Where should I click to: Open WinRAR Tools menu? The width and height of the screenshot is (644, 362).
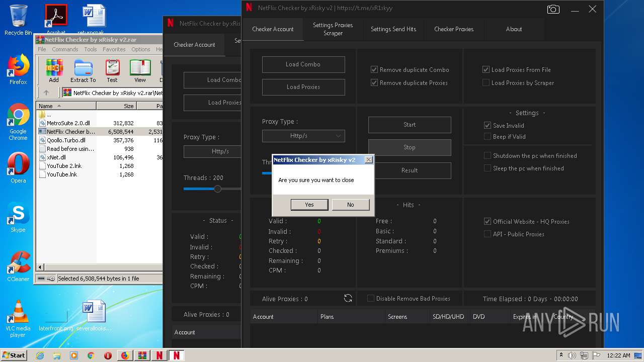coord(91,49)
